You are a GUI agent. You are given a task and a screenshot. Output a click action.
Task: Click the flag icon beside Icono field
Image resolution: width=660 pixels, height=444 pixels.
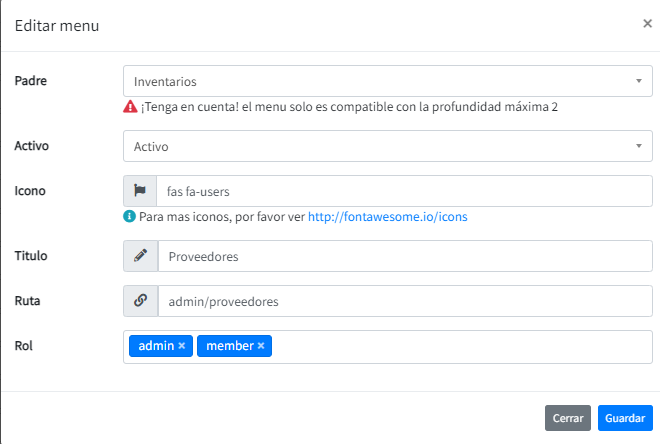click(140, 191)
